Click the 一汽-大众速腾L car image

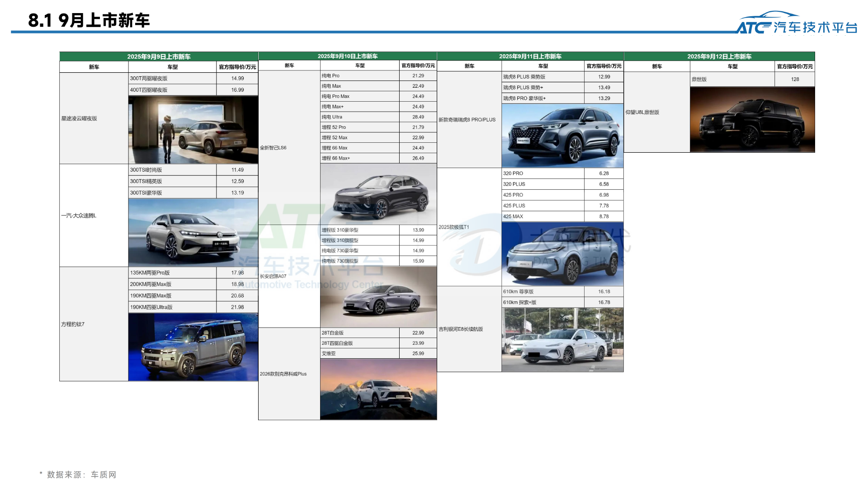(193, 232)
